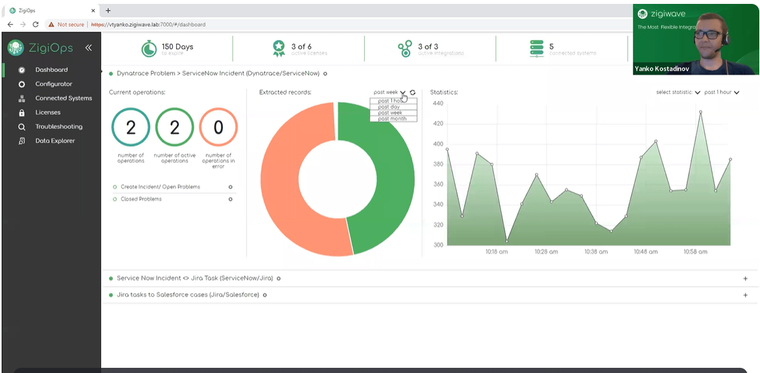Click the green circle for active operations

174,127
